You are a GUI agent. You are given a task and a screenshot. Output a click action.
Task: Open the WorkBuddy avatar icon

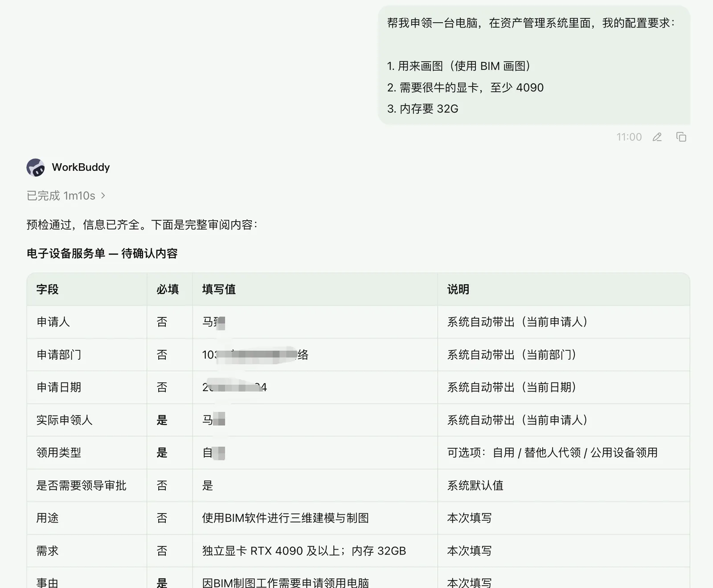click(36, 168)
